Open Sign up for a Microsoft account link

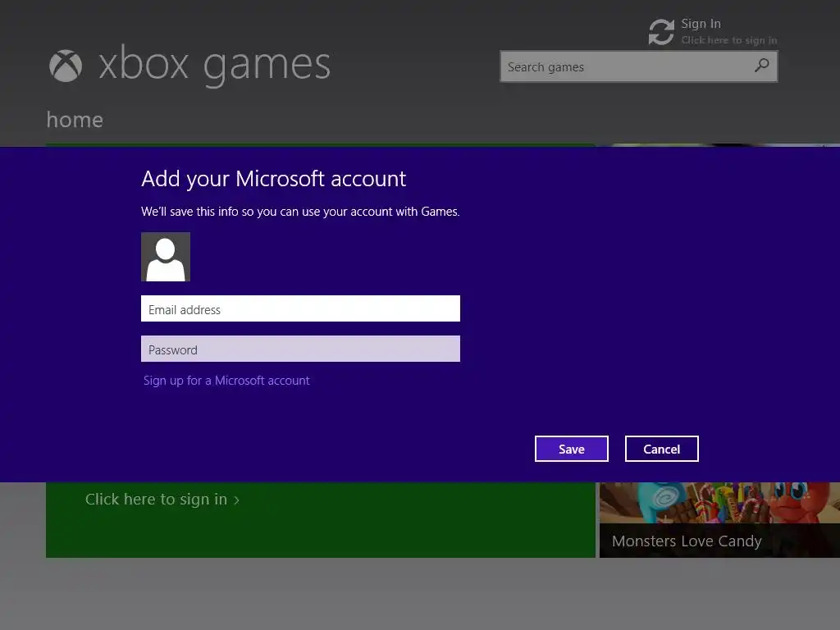(x=226, y=381)
